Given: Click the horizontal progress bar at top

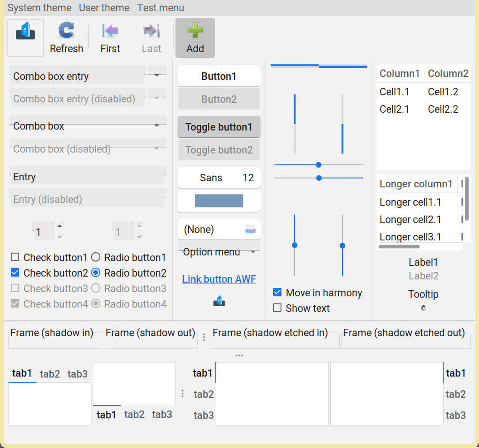Looking at the screenshot, I should [x=319, y=66].
